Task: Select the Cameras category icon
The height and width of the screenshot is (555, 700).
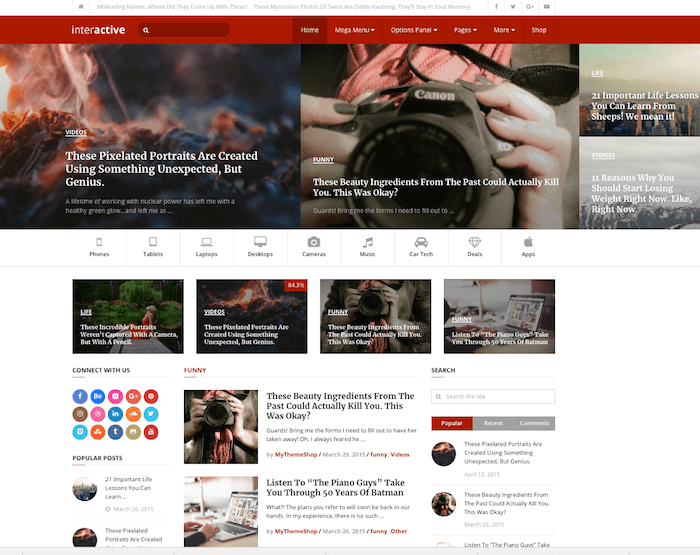Action: 314,242
